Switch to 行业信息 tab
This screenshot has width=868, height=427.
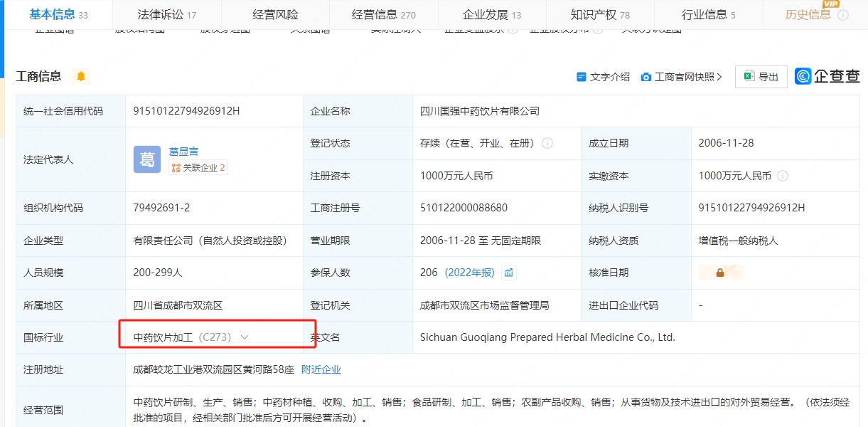pyautogui.click(x=709, y=14)
